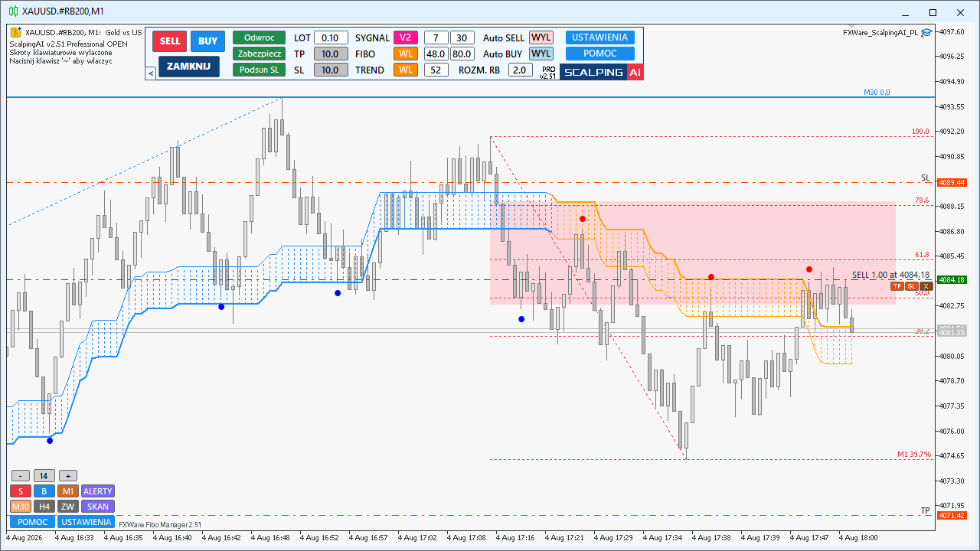Click the FXWare_ScalpingAI_PL graduation cap icon
This screenshot has width=980, height=551.
[x=926, y=33]
